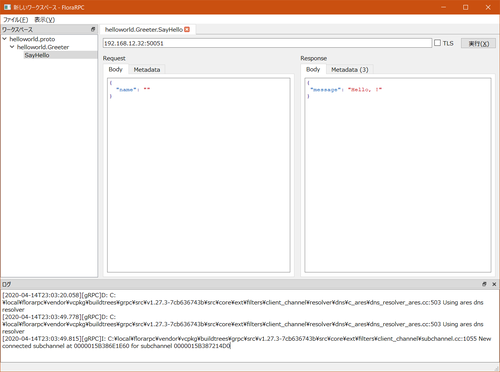
Task: Open the Response Body tab
Action: [x=313, y=69]
